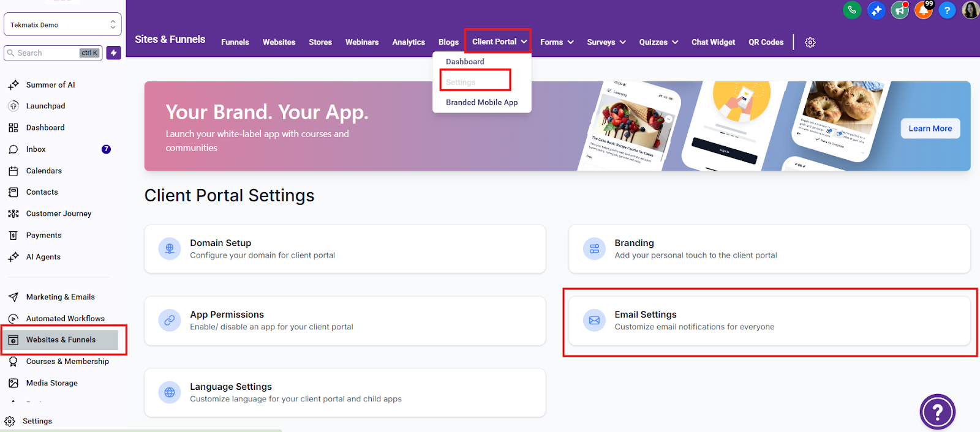This screenshot has height=432, width=980.
Task: Switch to the Webinars tab
Action: (362, 42)
